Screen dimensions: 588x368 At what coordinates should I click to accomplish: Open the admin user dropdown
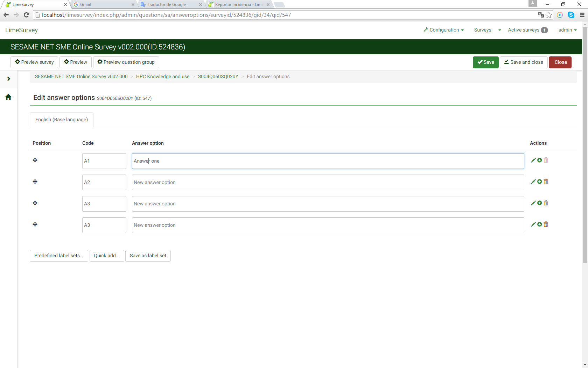coord(567,30)
